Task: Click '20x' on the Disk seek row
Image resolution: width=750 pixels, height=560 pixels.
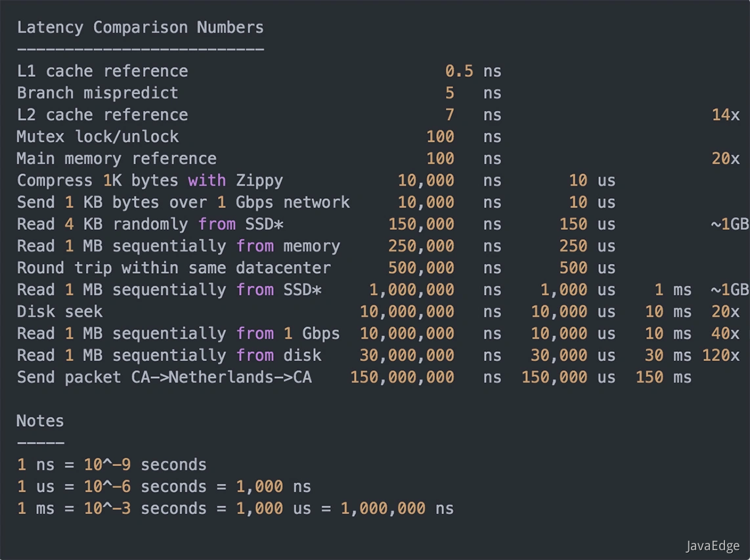Action: [726, 312]
